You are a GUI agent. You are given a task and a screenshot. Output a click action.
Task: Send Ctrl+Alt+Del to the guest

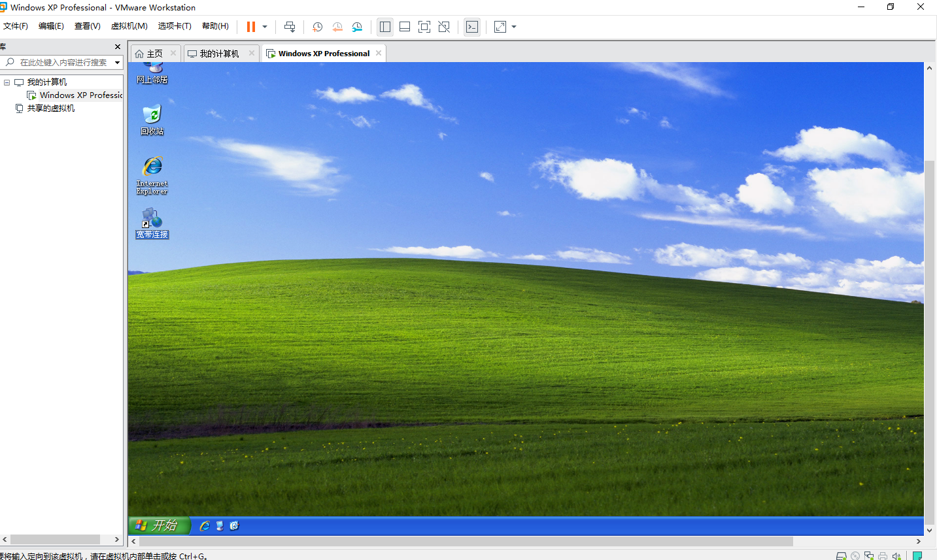pyautogui.click(x=290, y=27)
